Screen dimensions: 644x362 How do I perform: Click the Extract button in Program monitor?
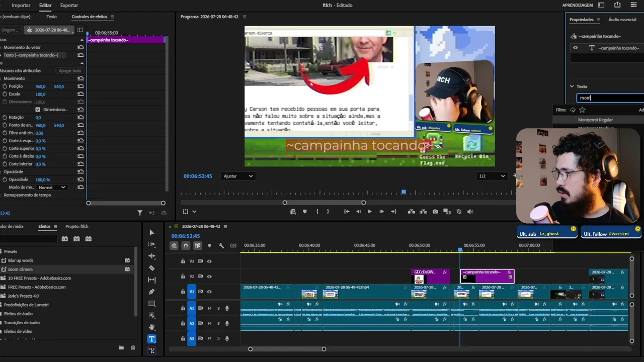(x=423, y=212)
